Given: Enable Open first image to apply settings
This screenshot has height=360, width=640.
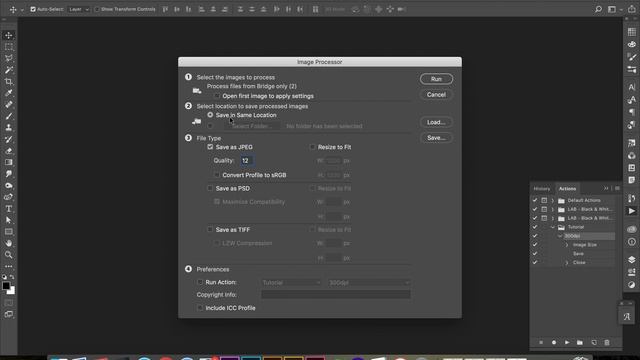Looking at the screenshot, I should pyautogui.click(x=217, y=96).
